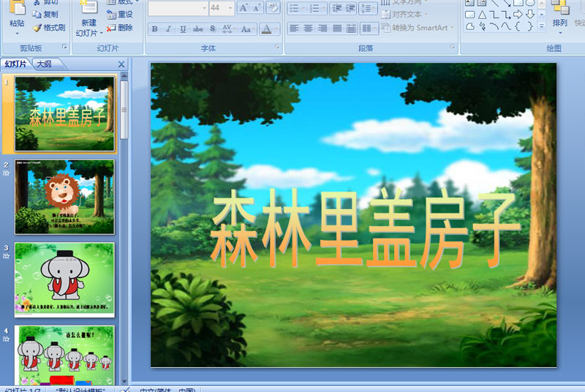Select the down arrow shape
Image resolution: width=585 pixels, height=392 pixels.
pos(529,15)
